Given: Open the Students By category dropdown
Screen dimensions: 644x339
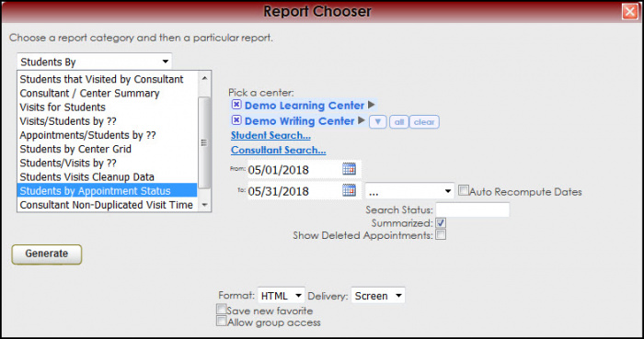Looking at the screenshot, I should pos(95,62).
